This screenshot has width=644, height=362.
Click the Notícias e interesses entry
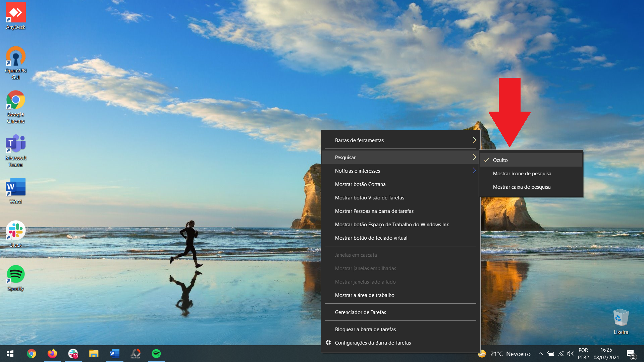click(x=400, y=171)
